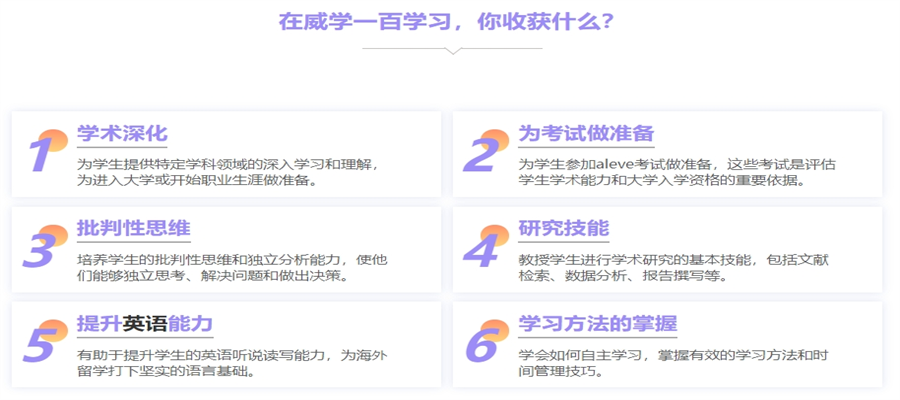Click the description starting 培养学生的批判性思维
Viewport: 900px width, 400px height.
232,267
